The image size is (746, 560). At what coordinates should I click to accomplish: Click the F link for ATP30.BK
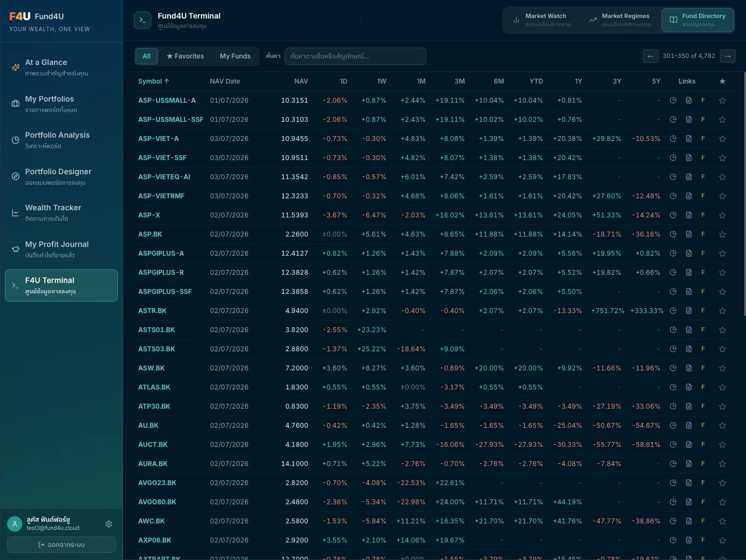703,406
